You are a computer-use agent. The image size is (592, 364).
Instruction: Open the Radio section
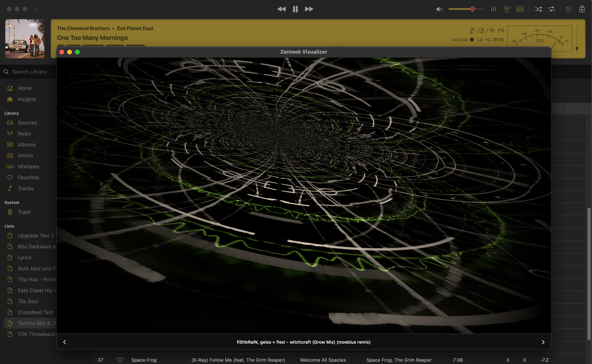(x=24, y=133)
